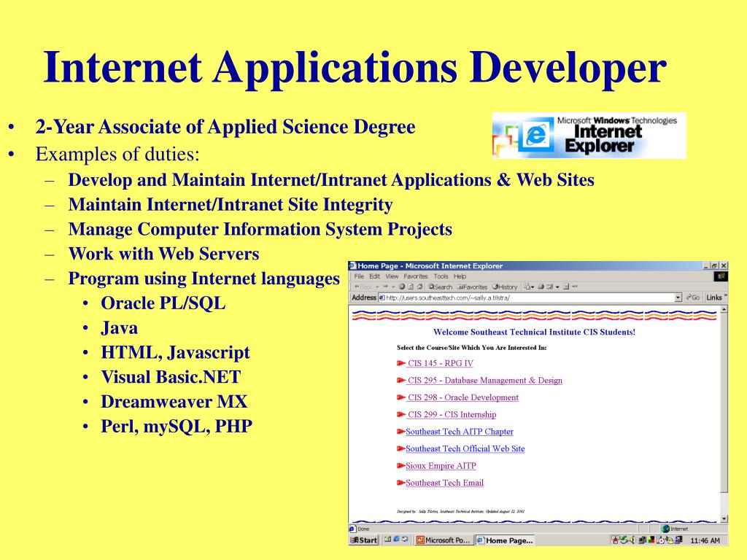Click the page icon in the address bar

[382, 297]
